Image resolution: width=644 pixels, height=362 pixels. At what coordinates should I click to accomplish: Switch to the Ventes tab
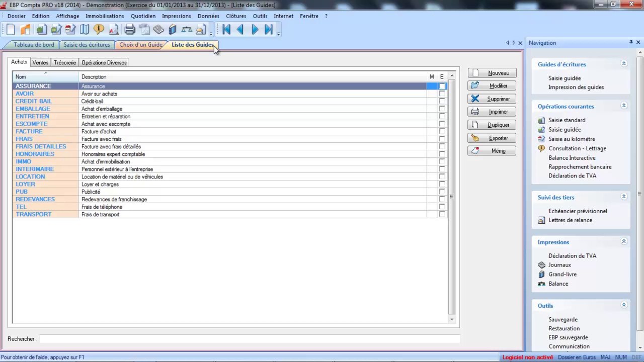40,63
